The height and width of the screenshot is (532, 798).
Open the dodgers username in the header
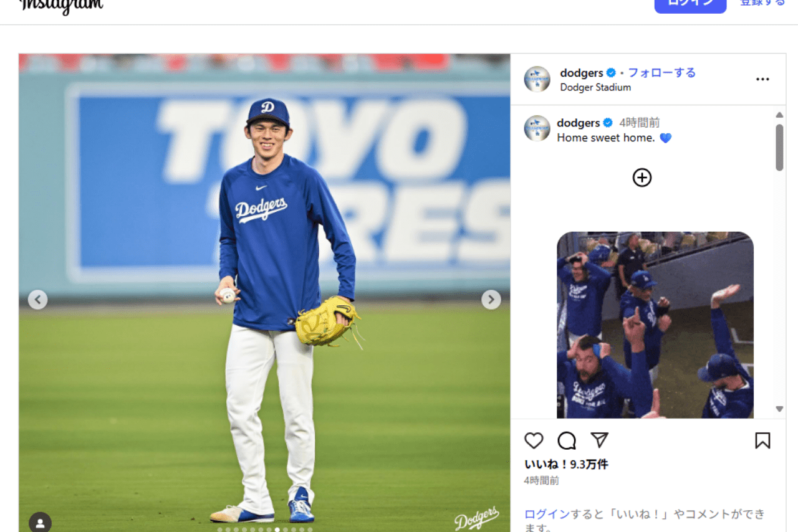[583, 72]
